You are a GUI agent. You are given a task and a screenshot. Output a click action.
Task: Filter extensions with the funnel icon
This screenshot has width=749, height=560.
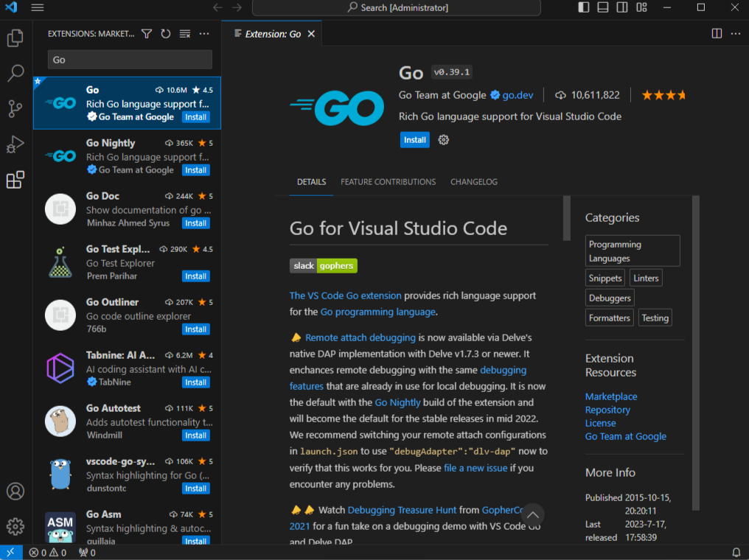(147, 34)
